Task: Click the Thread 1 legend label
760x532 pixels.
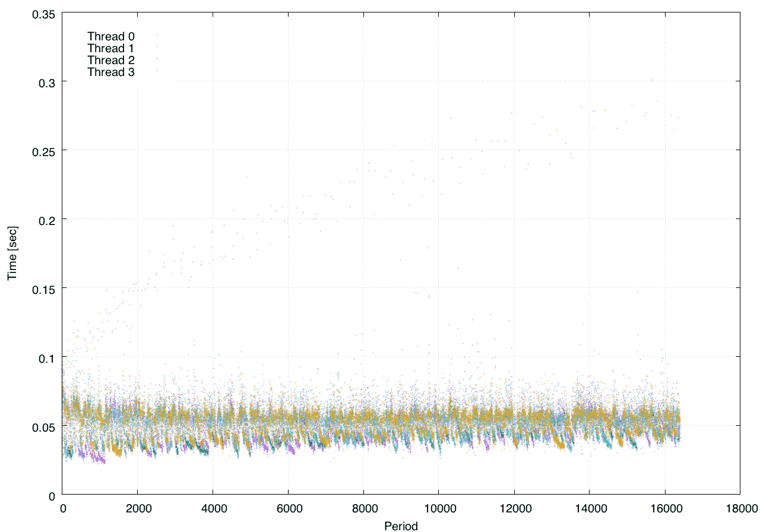Action: (x=111, y=48)
